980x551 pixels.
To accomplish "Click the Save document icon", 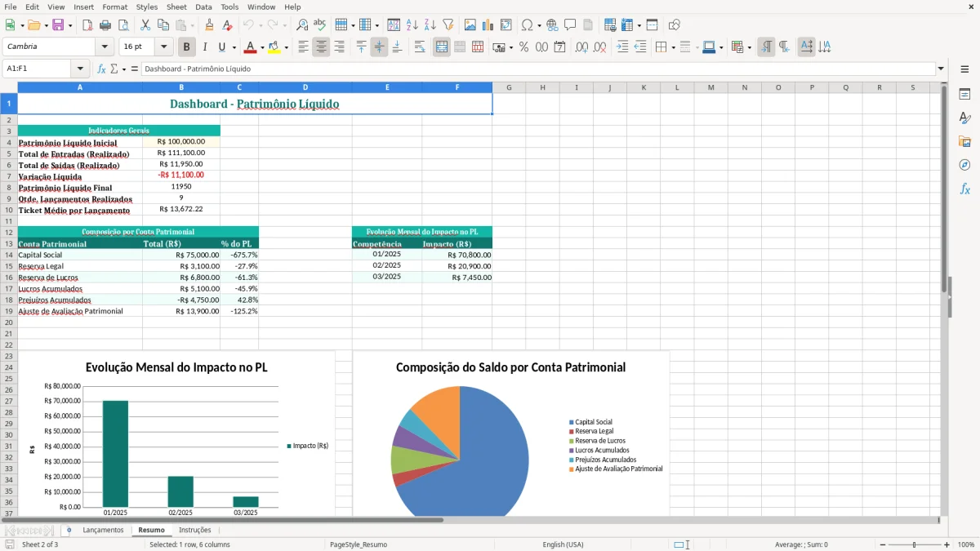I will coord(58,25).
